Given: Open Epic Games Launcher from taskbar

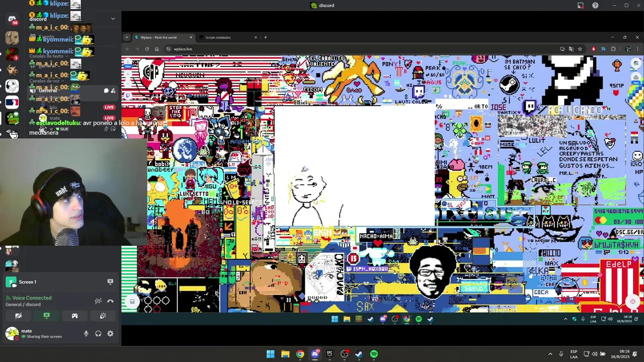Looking at the screenshot, I should [330, 354].
